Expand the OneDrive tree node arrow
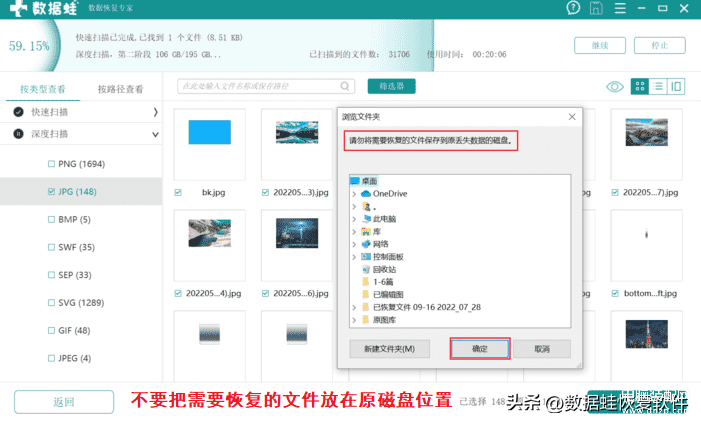The image size is (701, 424). 354,194
